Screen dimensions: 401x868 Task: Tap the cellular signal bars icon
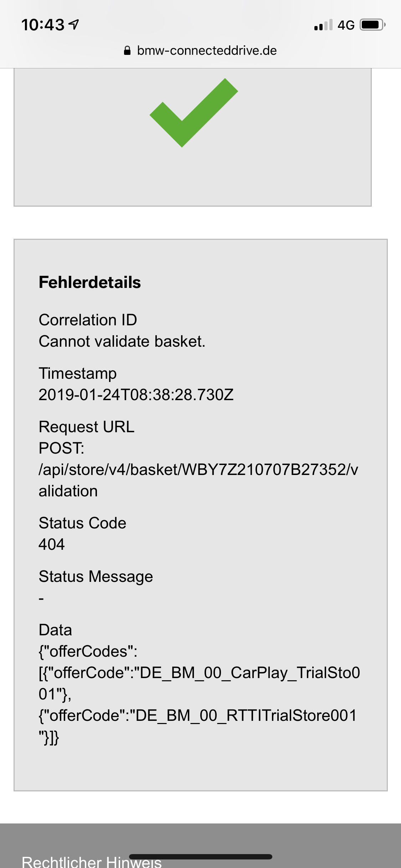pos(323,25)
